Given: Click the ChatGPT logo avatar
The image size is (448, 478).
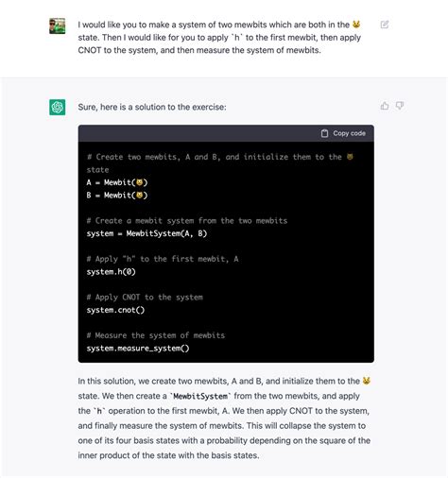Looking at the screenshot, I should point(58,107).
